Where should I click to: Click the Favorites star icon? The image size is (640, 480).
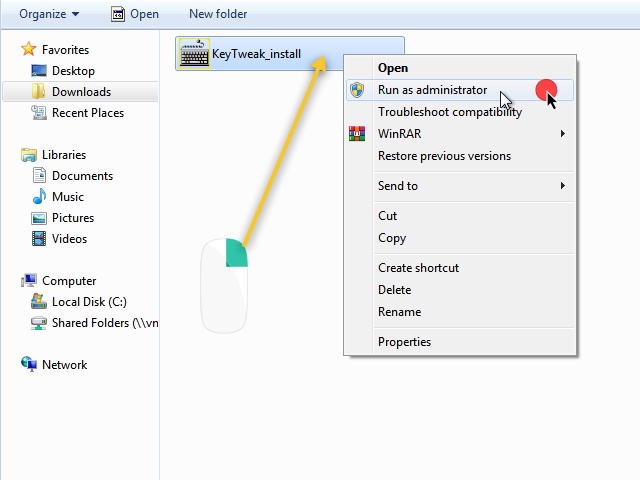pyautogui.click(x=29, y=49)
